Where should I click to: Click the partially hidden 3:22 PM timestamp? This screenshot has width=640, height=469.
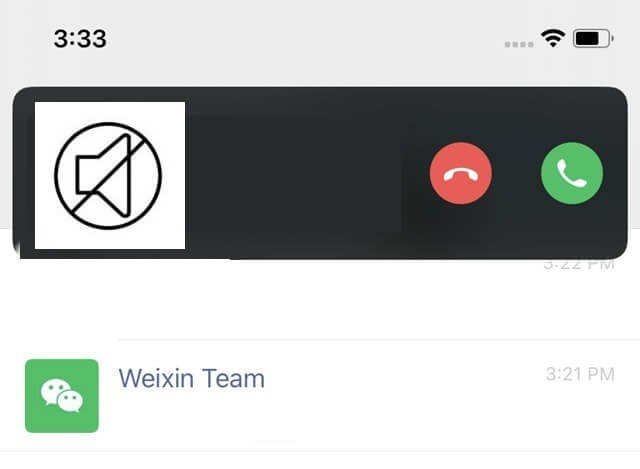coord(579,265)
